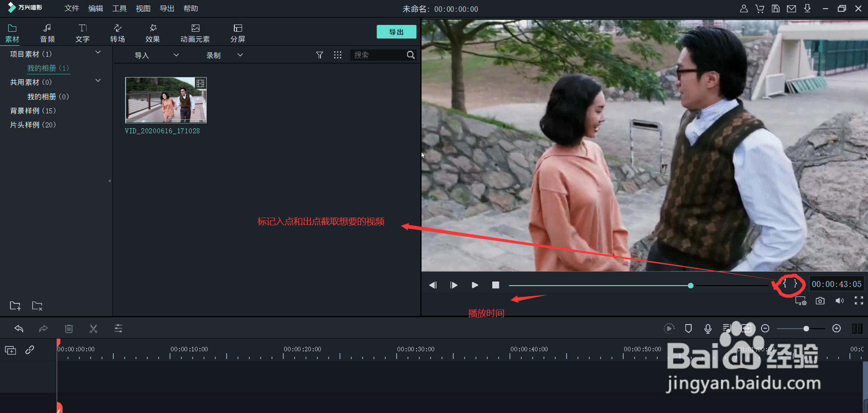Zoom in the timeline plus button
The width and height of the screenshot is (868, 413).
tap(837, 328)
